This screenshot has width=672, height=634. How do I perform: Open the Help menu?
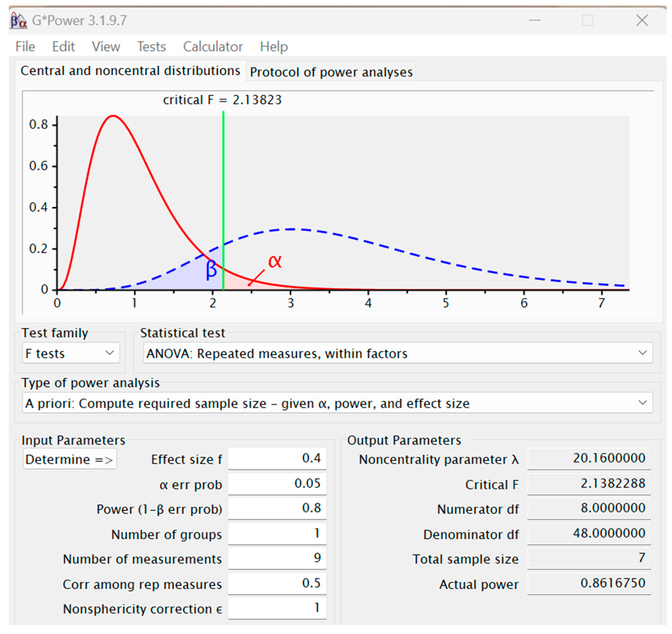point(273,47)
